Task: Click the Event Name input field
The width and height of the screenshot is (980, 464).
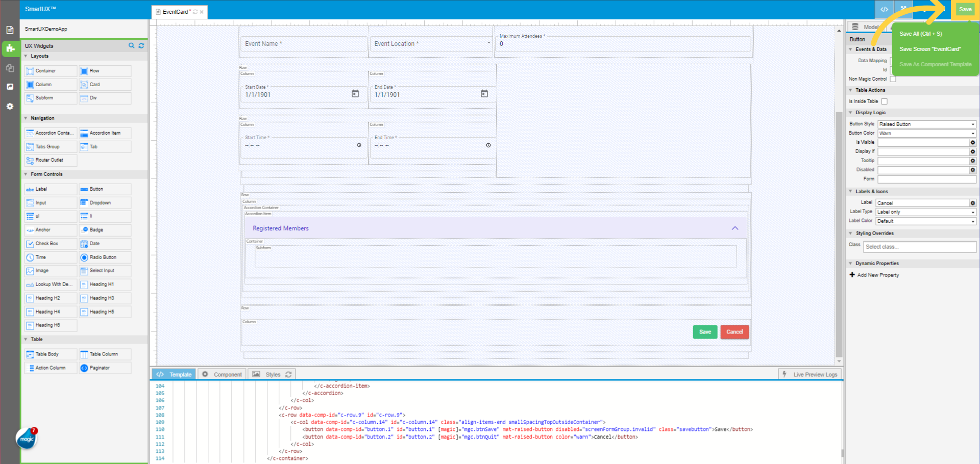Action: pos(303,44)
